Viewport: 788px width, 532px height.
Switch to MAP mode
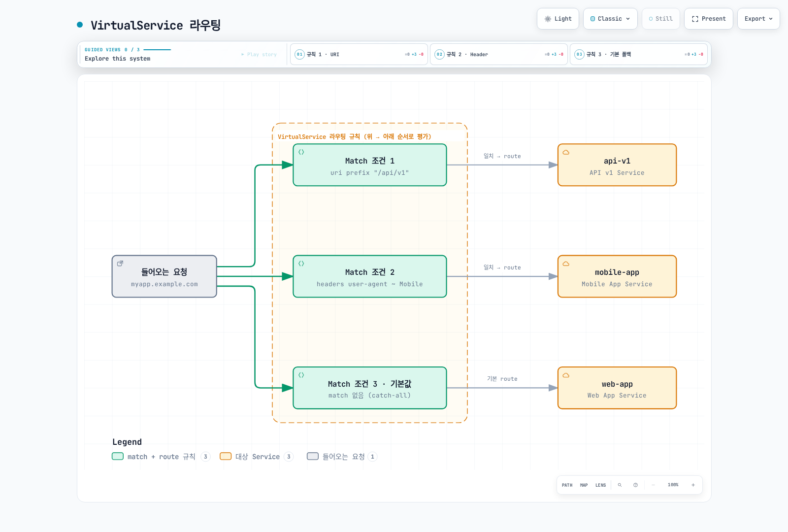tap(584, 485)
